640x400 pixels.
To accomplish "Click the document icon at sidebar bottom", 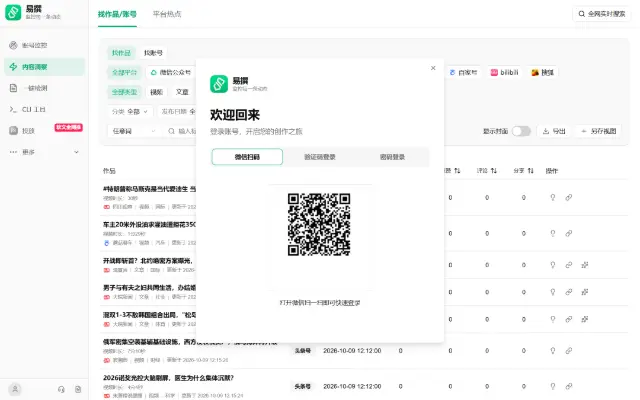I will click(78, 389).
